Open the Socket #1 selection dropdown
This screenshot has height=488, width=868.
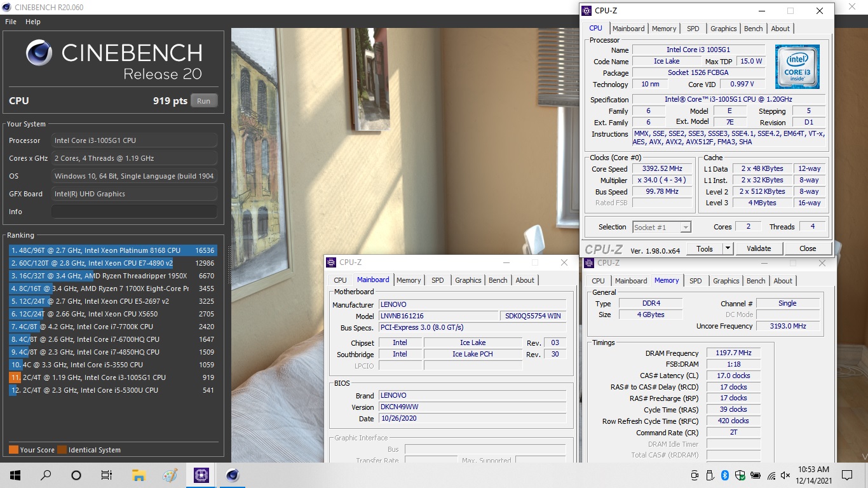click(661, 227)
